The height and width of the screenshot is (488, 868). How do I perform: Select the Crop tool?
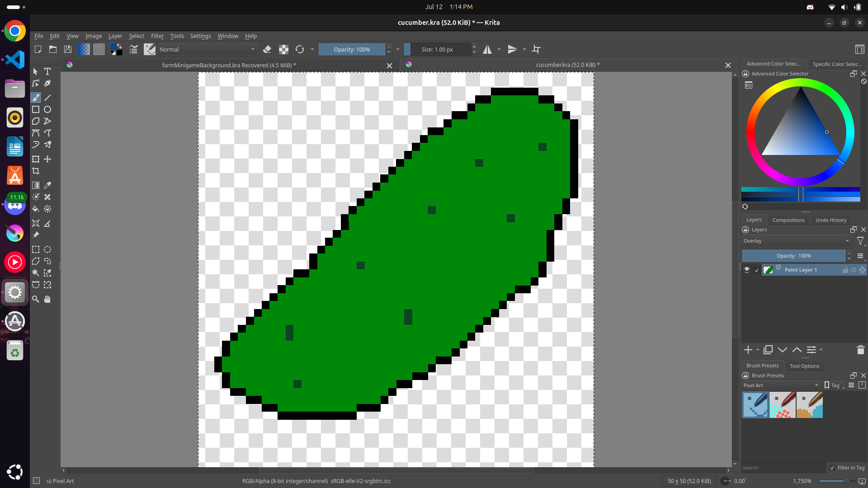36,171
